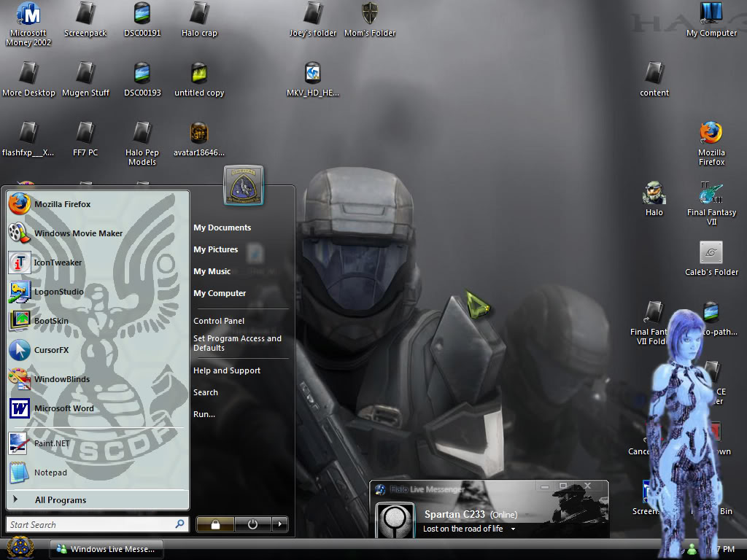Expand All Programs list
The image size is (747, 560).
click(98, 500)
